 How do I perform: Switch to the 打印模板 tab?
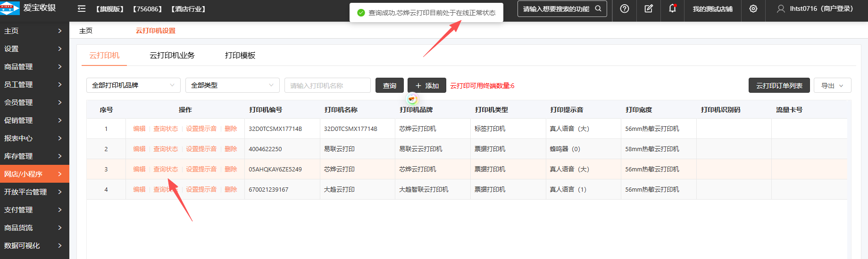click(240, 56)
